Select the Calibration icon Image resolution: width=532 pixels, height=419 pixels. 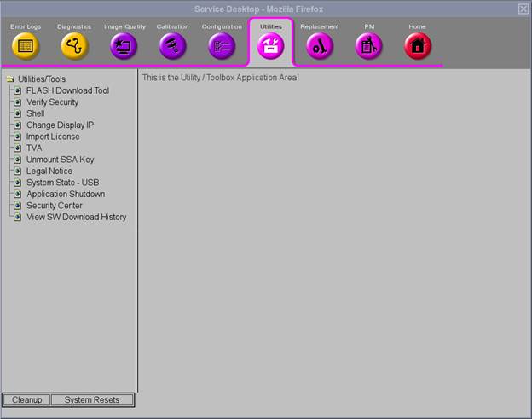[172, 46]
